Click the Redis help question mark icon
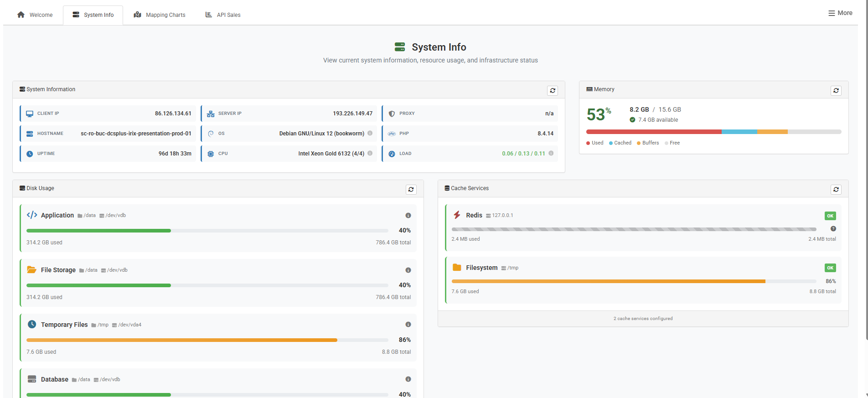Image resolution: width=868 pixels, height=398 pixels. tap(833, 229)
